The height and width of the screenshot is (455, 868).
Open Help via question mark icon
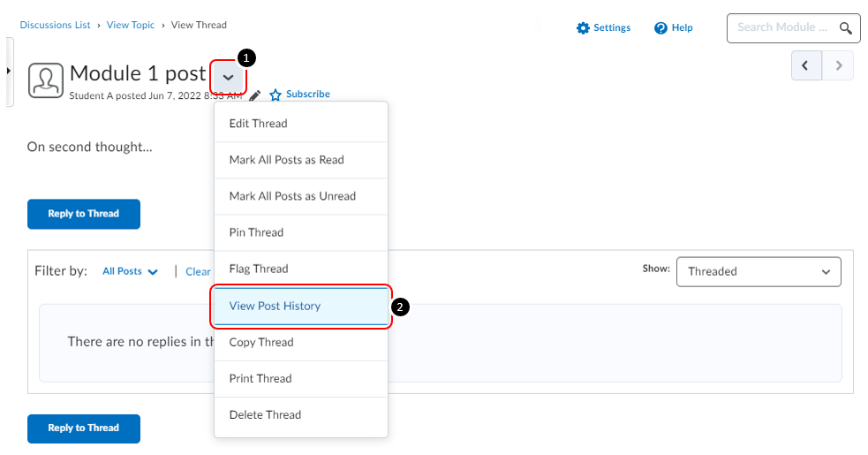(660, 28)
